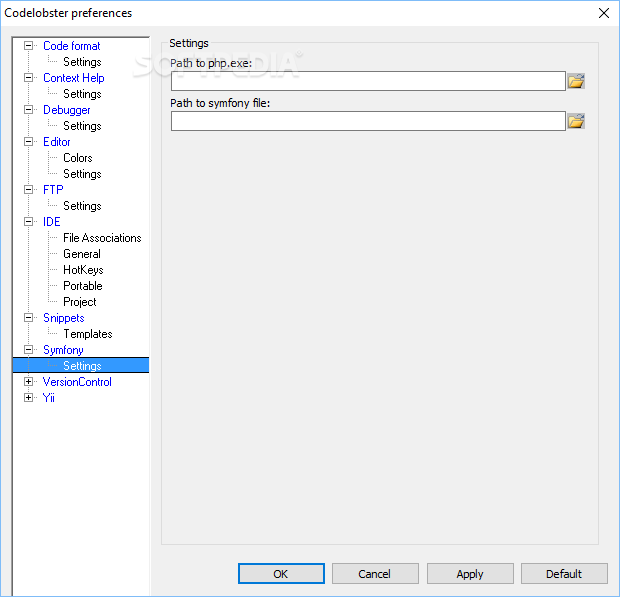
Task: Open the HotKeys page
Action: click(x=83, y=270)
